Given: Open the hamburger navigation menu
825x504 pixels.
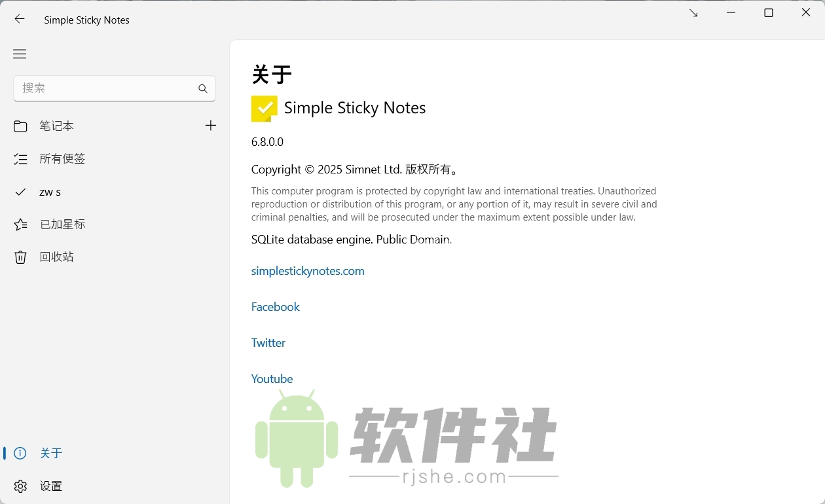Looking at the screenshot, I should 19,54.
